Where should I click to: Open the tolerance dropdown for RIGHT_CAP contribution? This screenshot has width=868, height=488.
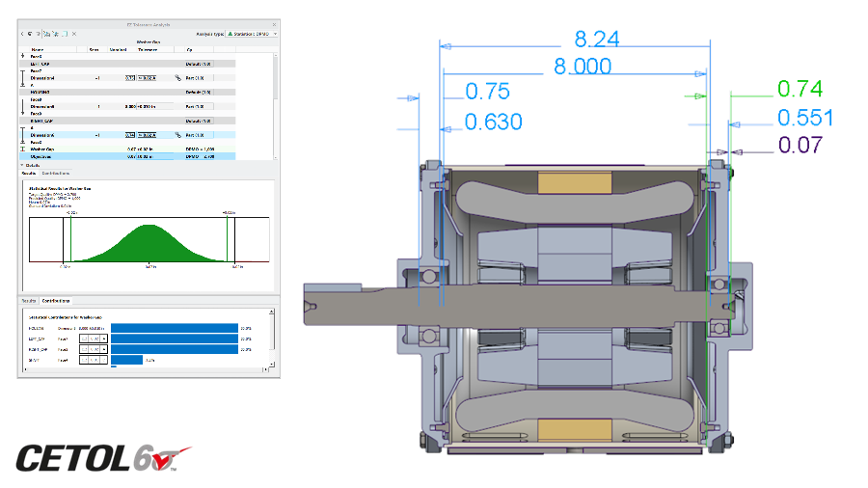click(103, 349)
